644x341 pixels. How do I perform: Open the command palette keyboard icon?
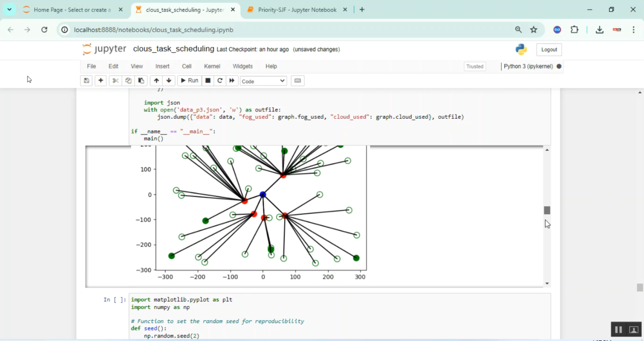[x=298, y=81]
